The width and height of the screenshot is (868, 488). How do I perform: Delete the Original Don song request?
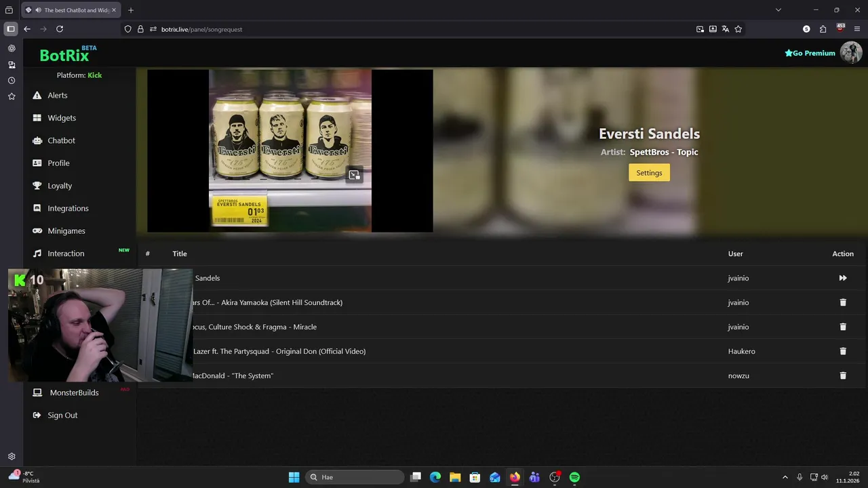pyautogui.click(x=843, y=351)
